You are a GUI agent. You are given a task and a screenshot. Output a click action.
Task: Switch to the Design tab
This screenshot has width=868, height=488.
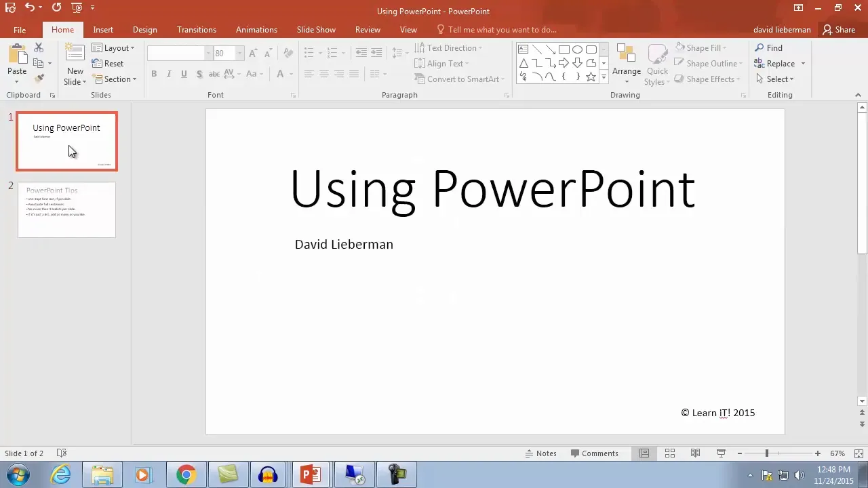click(144, 30)
